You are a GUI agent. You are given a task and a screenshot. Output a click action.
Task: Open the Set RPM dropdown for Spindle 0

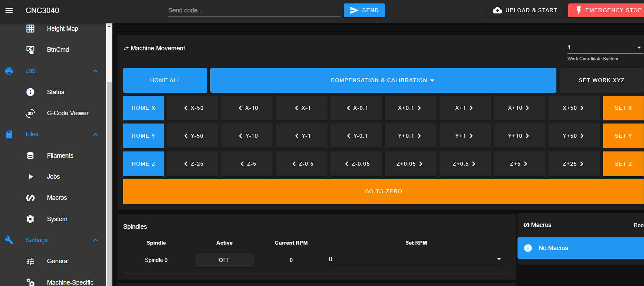[x=416, y=259]
